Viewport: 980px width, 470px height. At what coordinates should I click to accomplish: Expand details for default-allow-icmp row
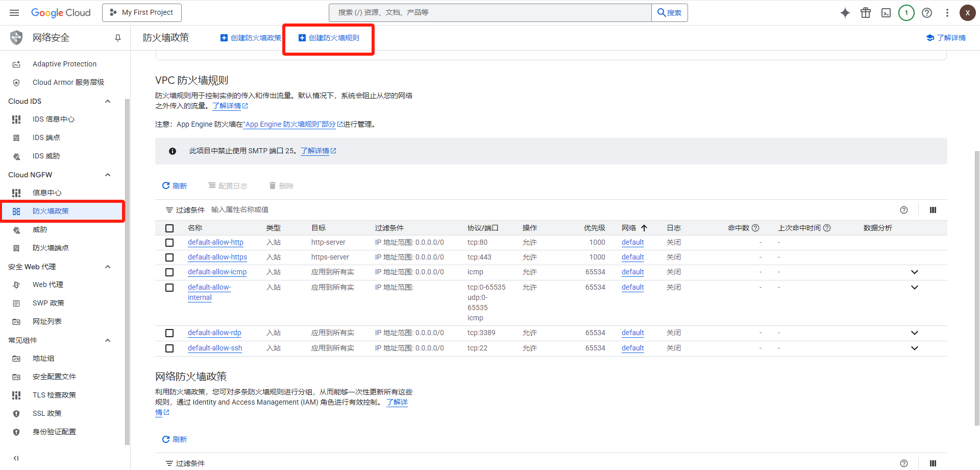[915, 272]
